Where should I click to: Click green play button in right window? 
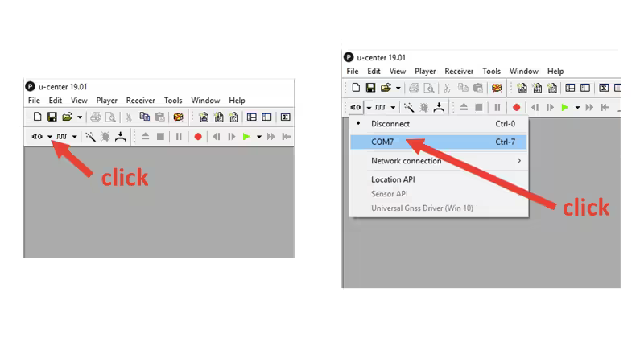(x=565, y=107)
